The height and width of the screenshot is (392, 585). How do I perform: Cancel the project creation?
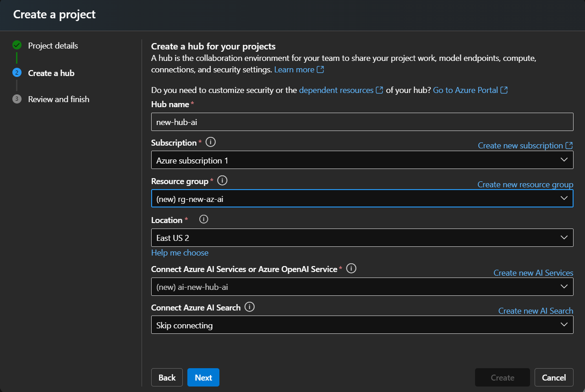click(553, 377)
